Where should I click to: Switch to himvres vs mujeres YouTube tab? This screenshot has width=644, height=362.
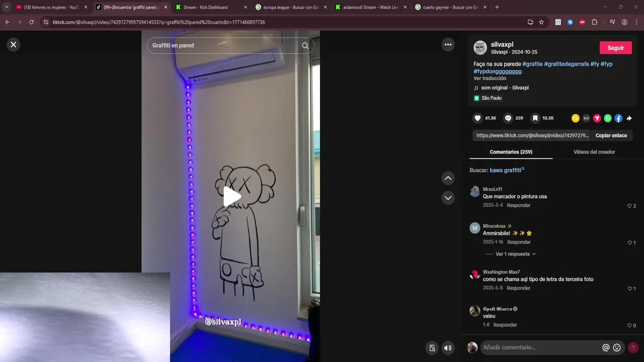51,8
